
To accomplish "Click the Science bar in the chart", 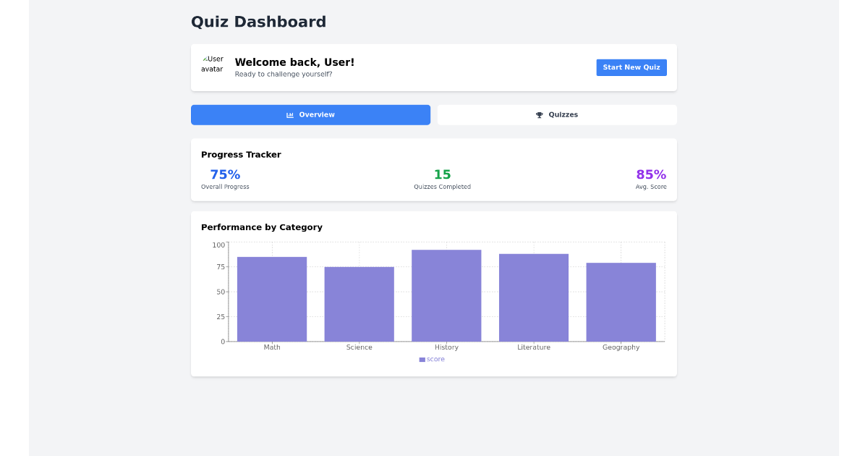I will click(359, 304).
